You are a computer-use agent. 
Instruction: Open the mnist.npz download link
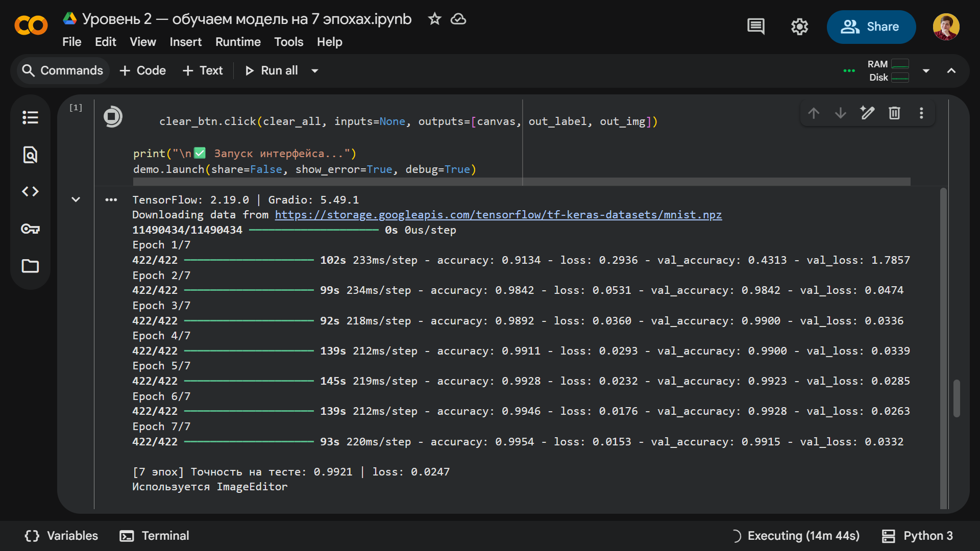pos(498,215)
